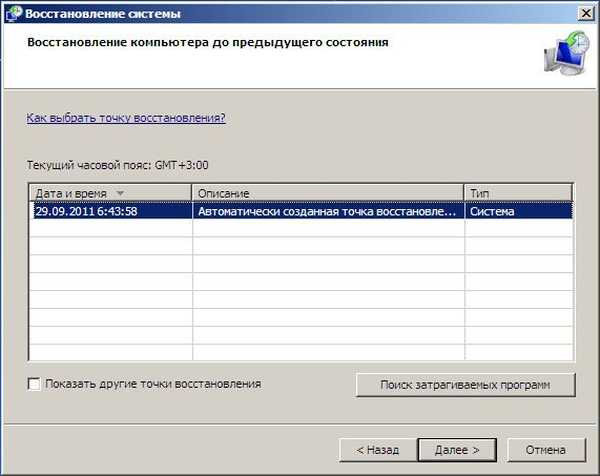Close the Восстановление системы dialog
Image resolution: width=600 pixels, height=476 pixels.
[586, 13]
